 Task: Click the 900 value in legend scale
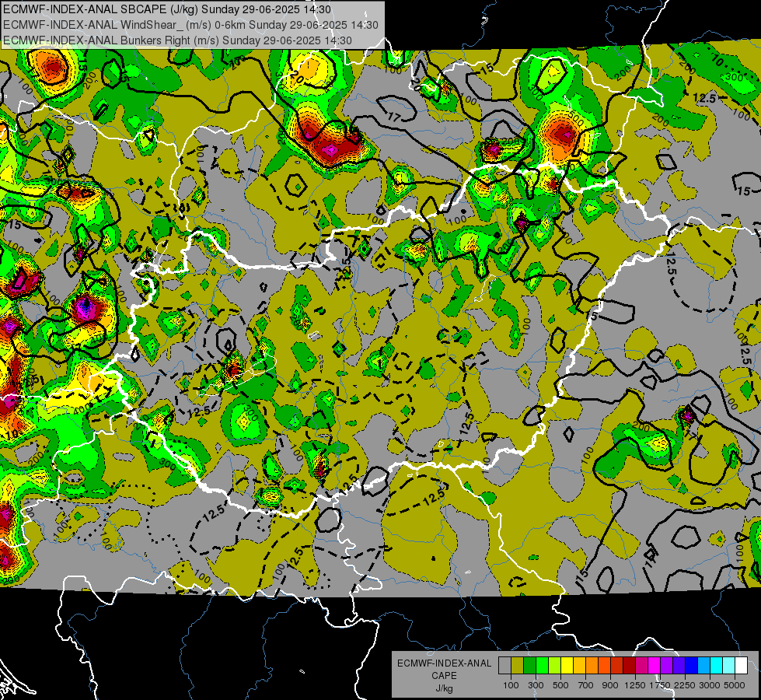click(x=610, y=685)
